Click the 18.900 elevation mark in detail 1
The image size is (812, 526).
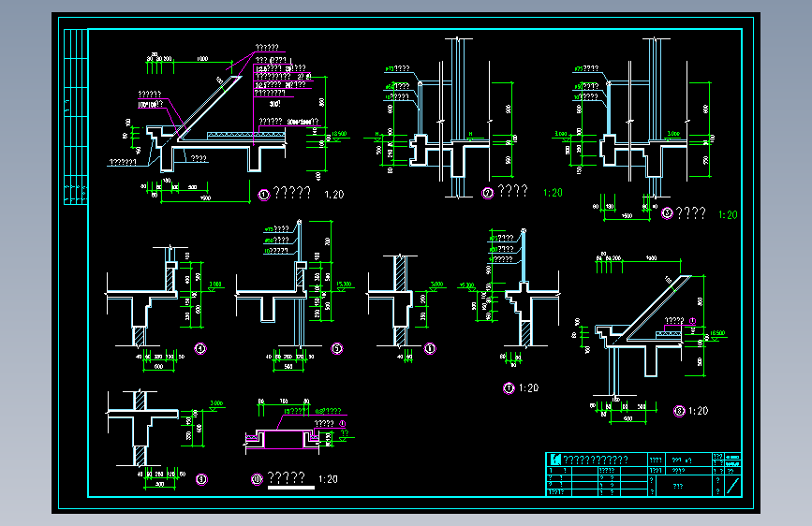pyautogui.click(x=339, y=134)
